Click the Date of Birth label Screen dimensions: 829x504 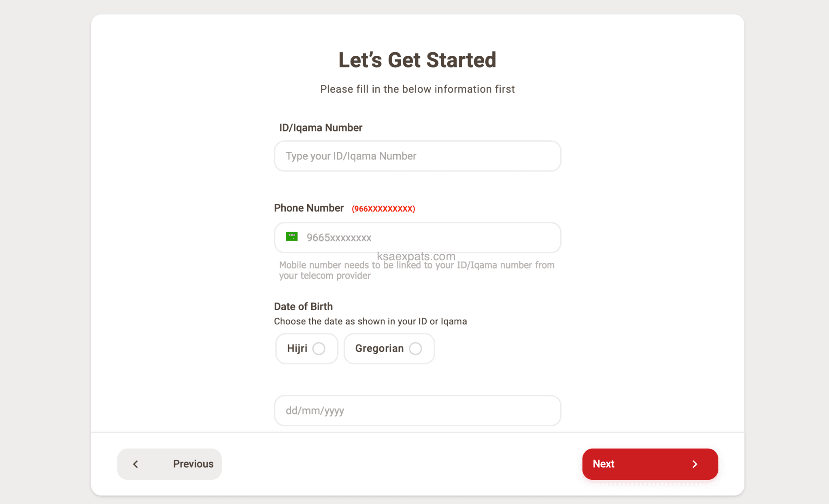[x=303, y=306]
